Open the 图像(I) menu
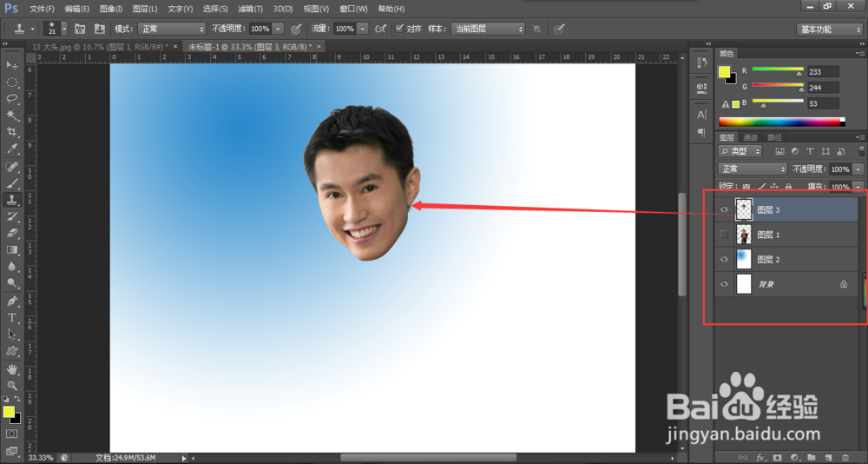The width and height of the screenshot is (868, 464). [111, 9]
